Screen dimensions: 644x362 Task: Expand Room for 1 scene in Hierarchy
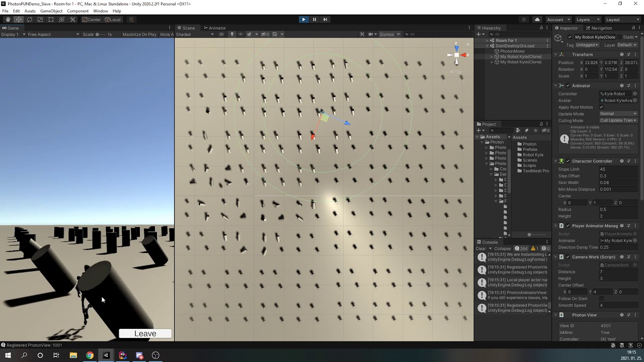487,40
